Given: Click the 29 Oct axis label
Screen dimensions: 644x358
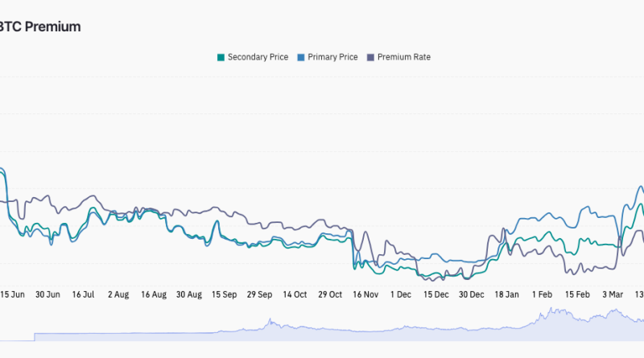Looking at the screenshot, I should pos(330,294).
